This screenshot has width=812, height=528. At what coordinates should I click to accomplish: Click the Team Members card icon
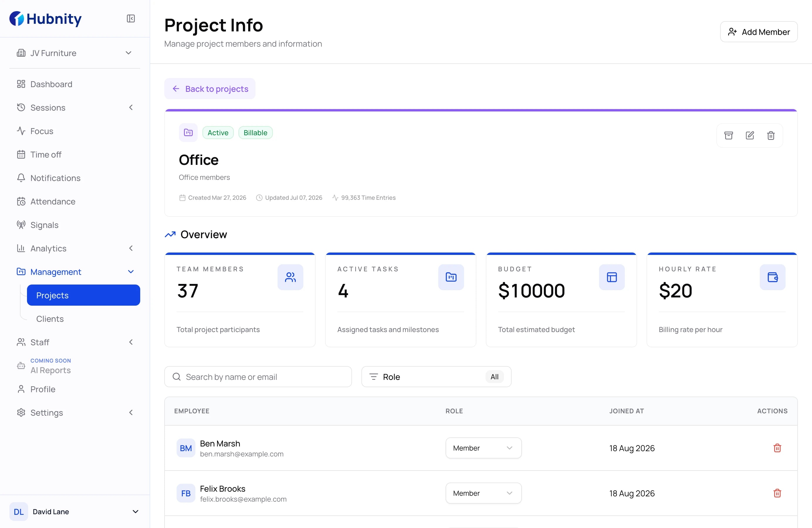[290, 277]
